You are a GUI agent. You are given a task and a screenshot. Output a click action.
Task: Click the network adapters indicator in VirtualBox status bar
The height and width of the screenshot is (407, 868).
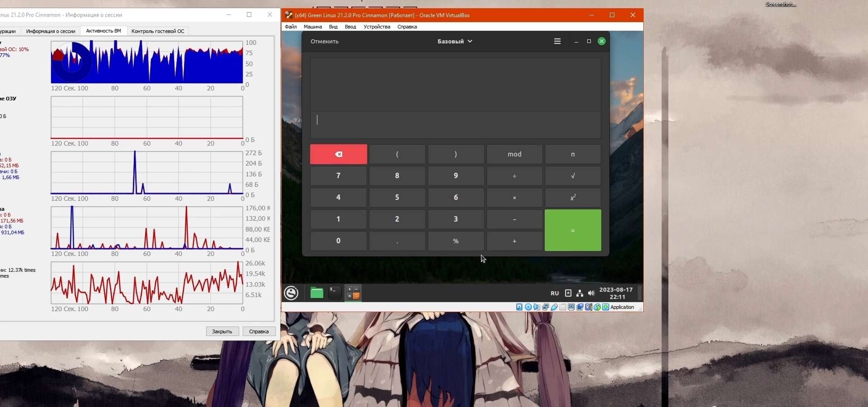545,307
